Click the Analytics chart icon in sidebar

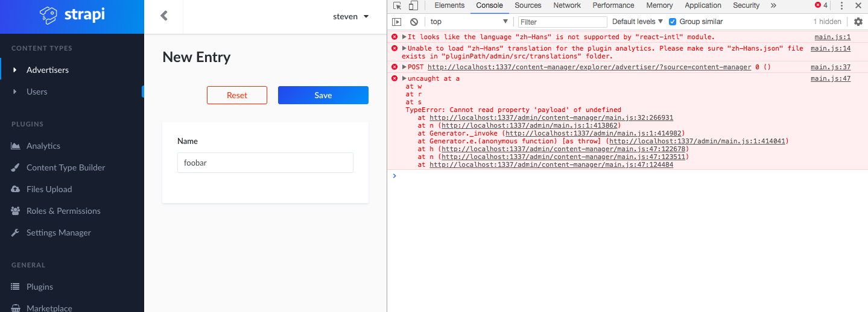click(16, 146)
